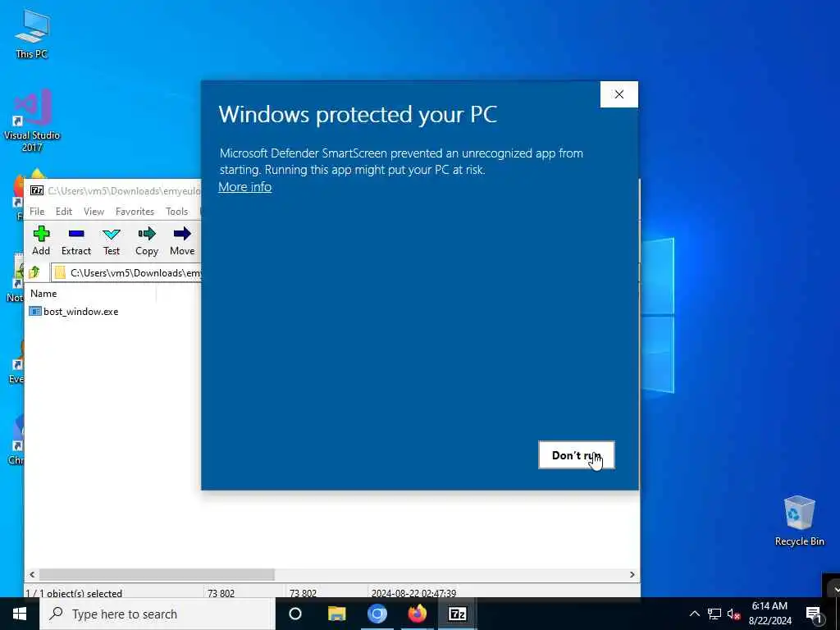840x630 pixels.
Task: Click the right scroll arrow in 7-Zip
Action: (632, 574)
